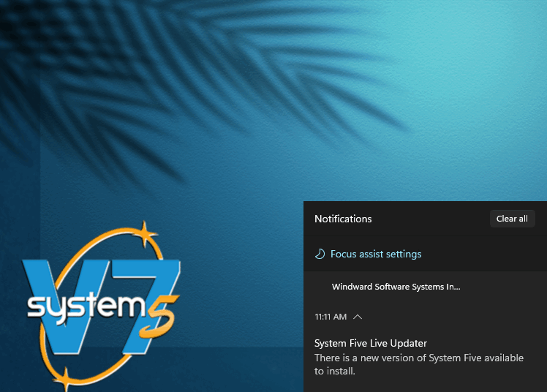Collapse notification with the 11:11 AM chevron

coord(358,317)
